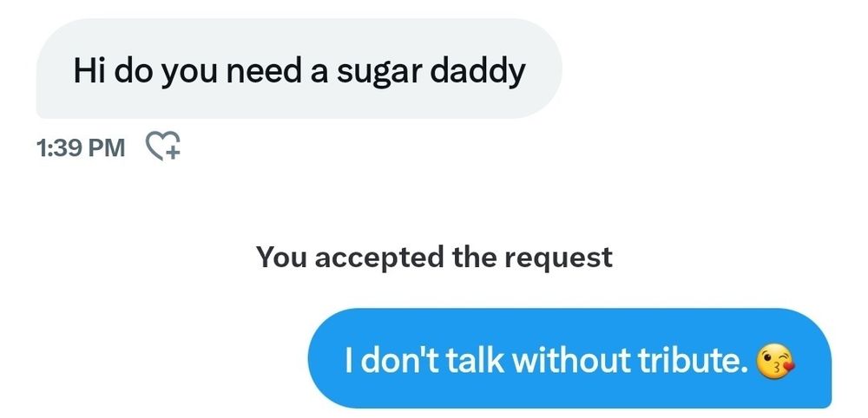Add a reaction with the heart-plus icon

(x=163, y=147)
